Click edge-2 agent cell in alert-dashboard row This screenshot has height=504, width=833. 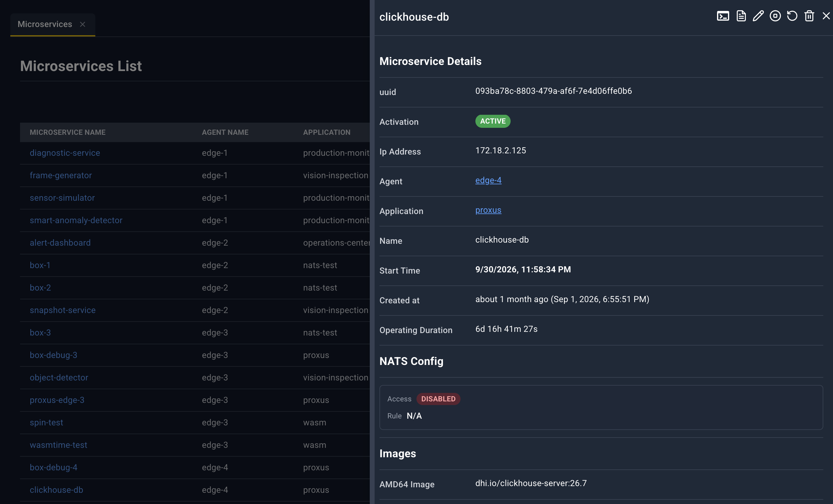[x=215, y=243]
